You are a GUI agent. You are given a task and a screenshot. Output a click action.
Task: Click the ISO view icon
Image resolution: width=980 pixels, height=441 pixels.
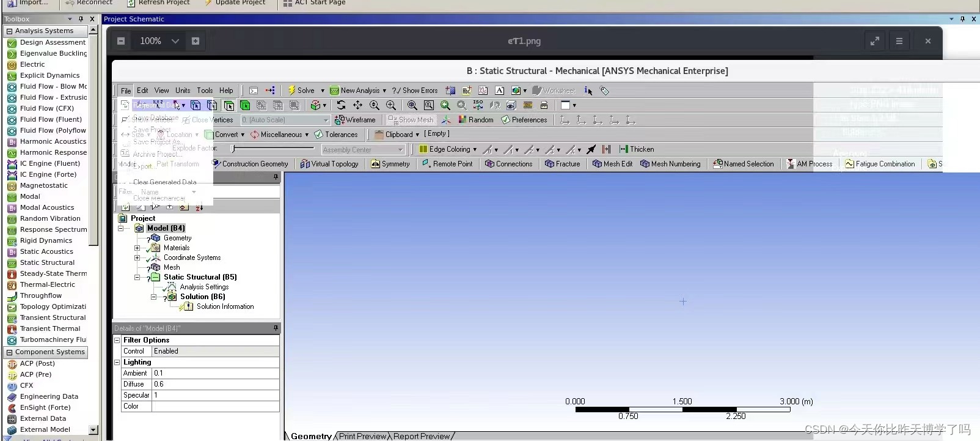tap(478, 105)
